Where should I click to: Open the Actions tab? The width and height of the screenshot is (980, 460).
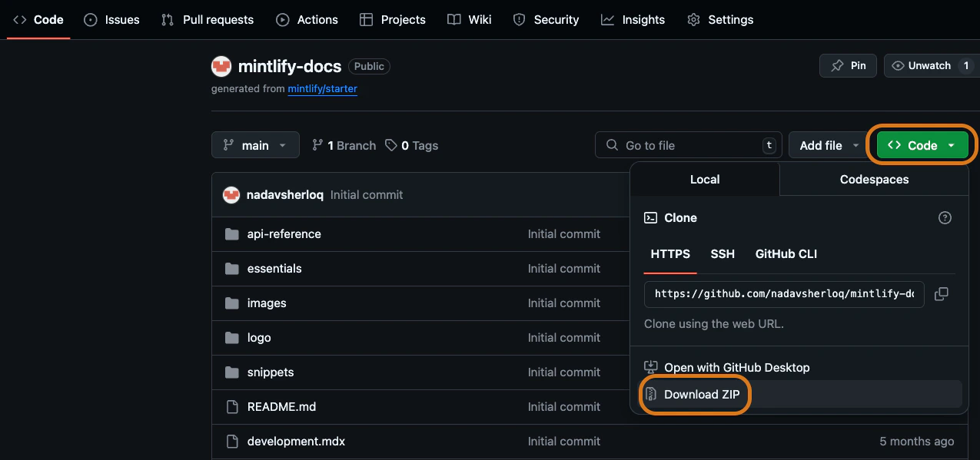click(307, 20)
